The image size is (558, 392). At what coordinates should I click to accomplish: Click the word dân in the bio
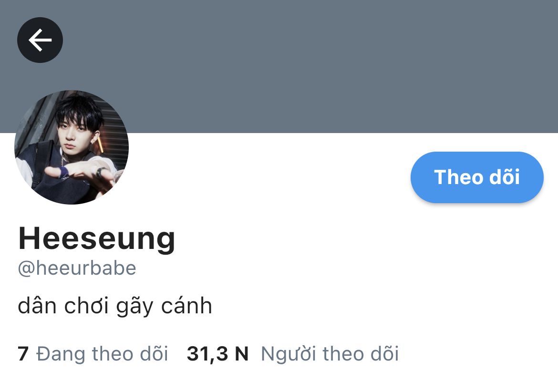[x=37, y=306]
